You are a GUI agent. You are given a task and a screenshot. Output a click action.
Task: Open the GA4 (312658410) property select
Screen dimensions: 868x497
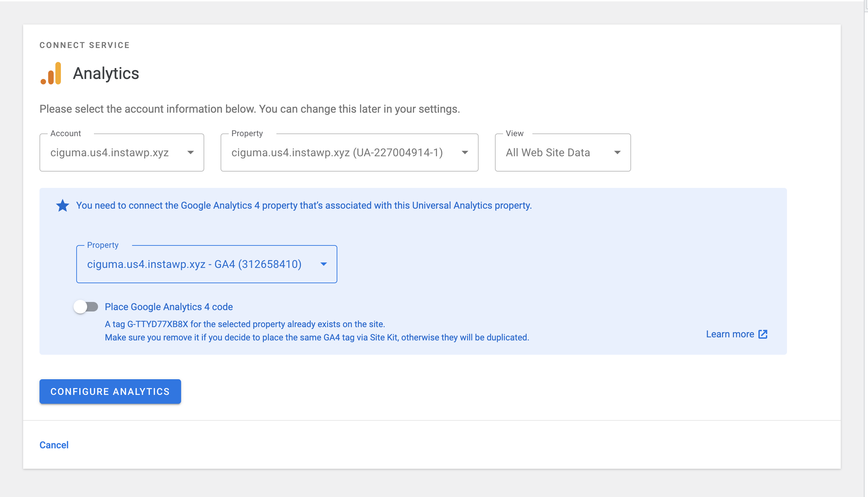point(195,264)
